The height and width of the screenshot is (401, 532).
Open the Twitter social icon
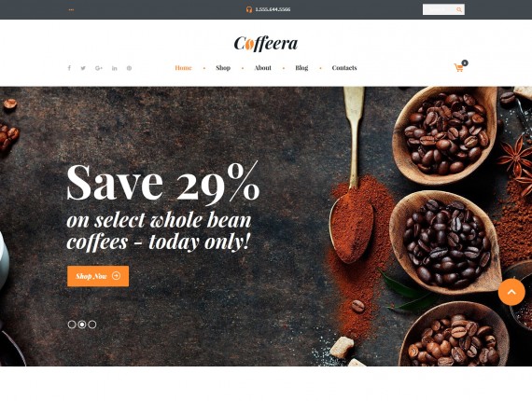click(83, 68)
